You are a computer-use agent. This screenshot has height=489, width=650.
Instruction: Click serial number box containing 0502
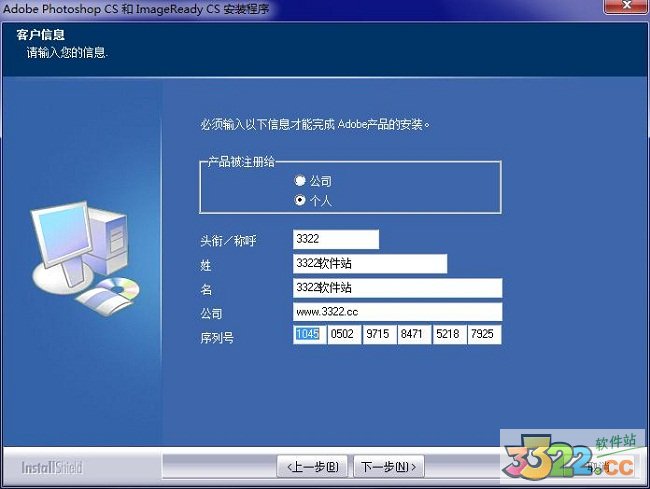pos(344,334)
